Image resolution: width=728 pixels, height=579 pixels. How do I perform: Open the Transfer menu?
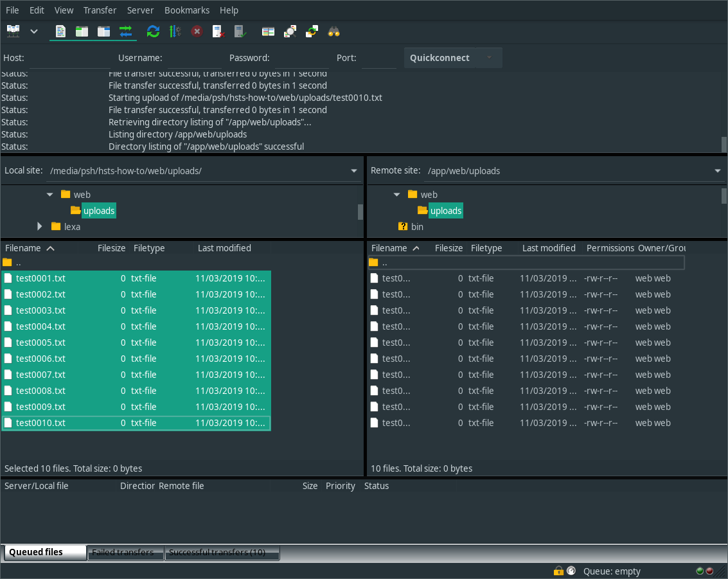(x=100, y=10)
